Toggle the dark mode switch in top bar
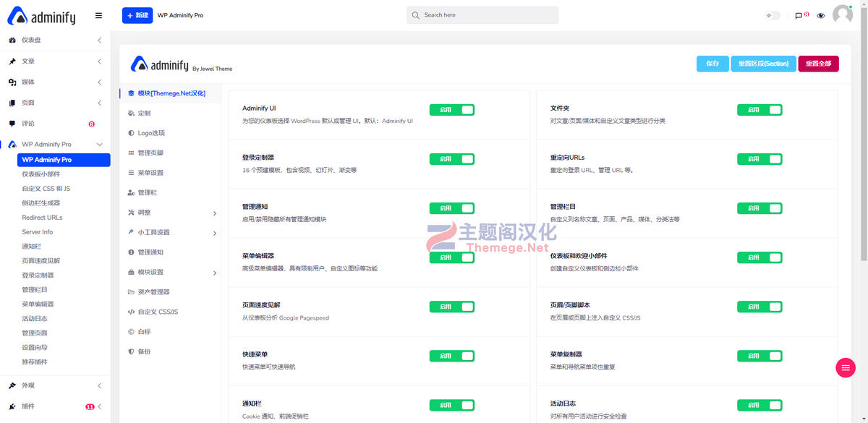Viewport: 868px width, 423px height. coord(773,15)
